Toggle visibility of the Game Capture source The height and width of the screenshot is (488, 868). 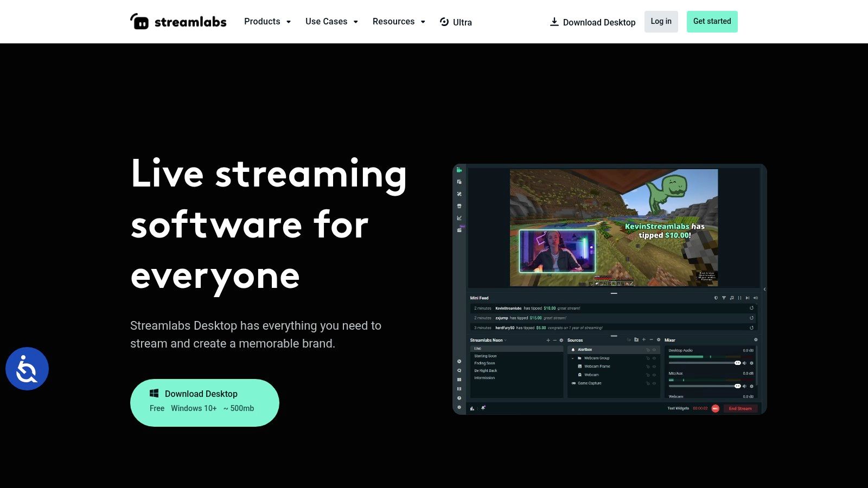654,383
